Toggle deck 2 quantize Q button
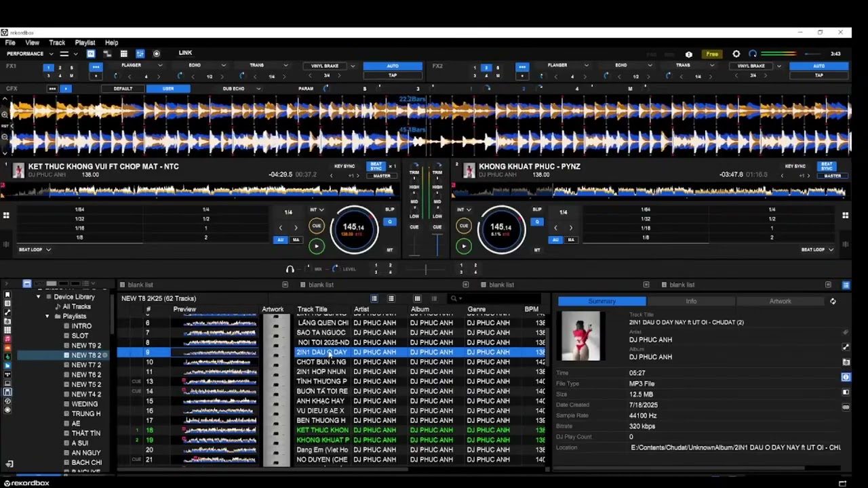 click(x=537, y=222)
